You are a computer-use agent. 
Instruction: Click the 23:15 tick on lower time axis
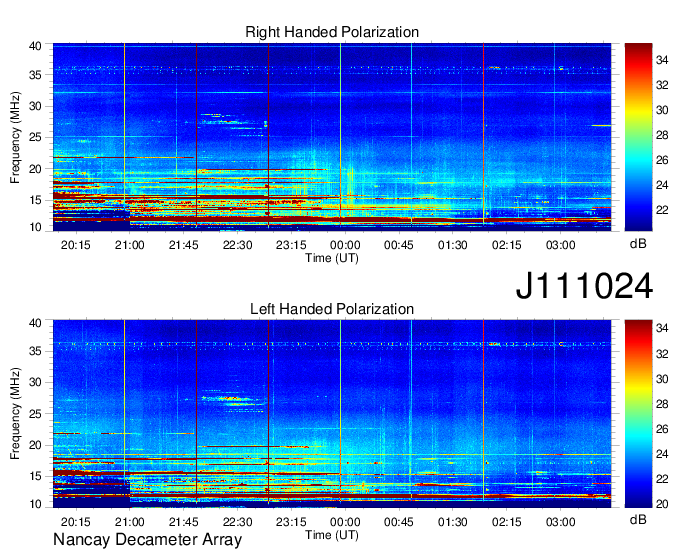[x=291, y=522]
